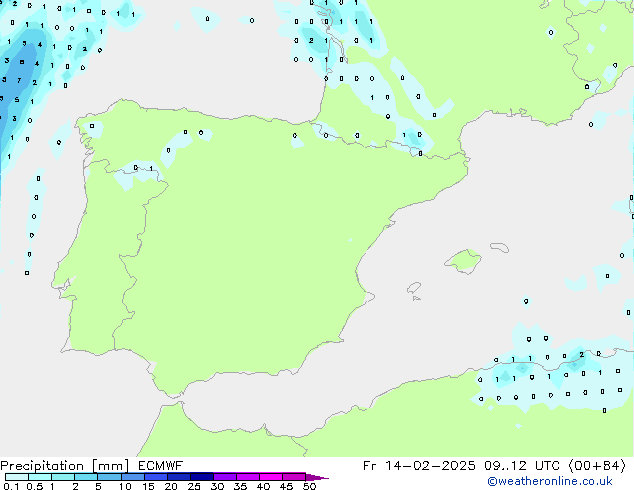Pick the darkest navy 25–30 legend swatch
This screenshot has width=634, height=490.
(202, 477)
